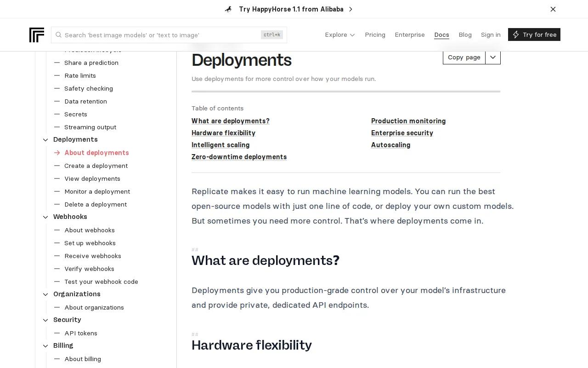This screenshot has width=588, height=368.
Task: Open Try HappyHorse 1.1 from Alibaba link
Action: 291,9
